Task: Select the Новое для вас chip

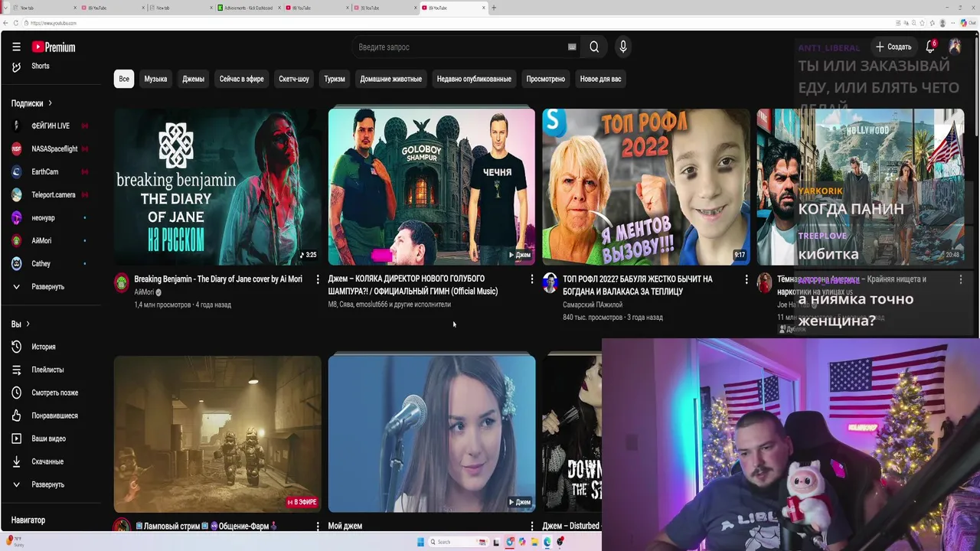Action: point(600,79)
